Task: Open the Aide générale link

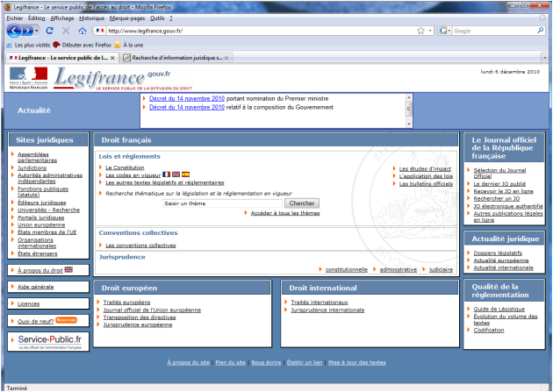Action: tap(36, 287)
